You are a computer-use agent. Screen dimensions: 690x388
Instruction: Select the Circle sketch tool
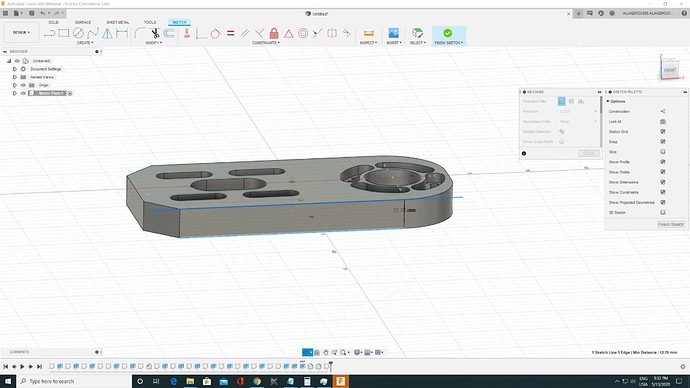78,33
